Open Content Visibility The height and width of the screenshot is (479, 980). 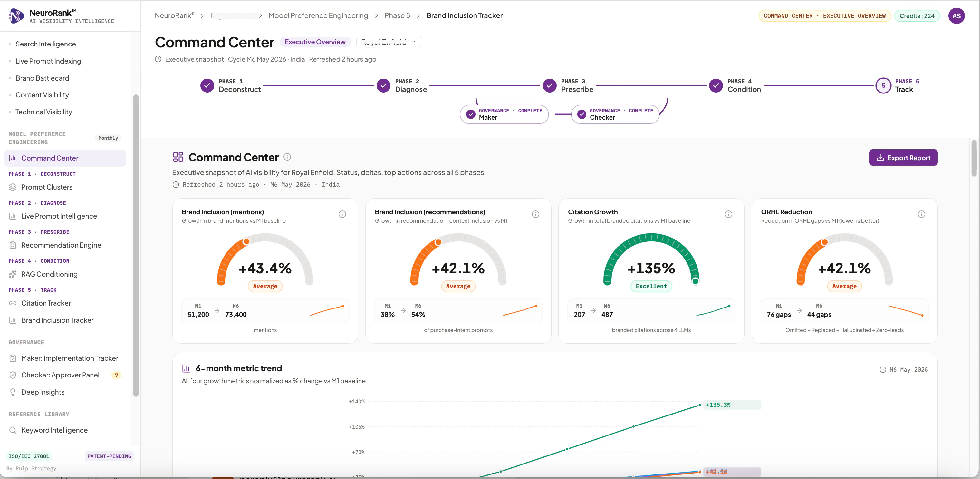pyautogui.click(x=42, y=95)
